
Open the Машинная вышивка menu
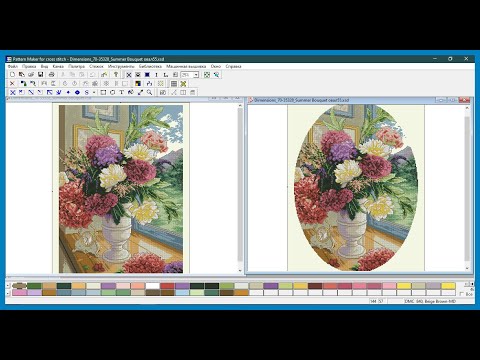coord(186,66)
